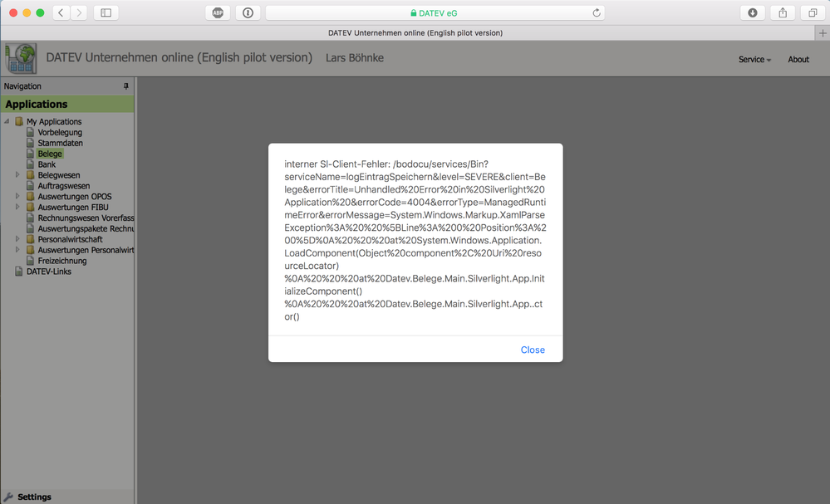
Task: Click the DATEV Unternehmen online page title
Action: (x=179, y=57)
